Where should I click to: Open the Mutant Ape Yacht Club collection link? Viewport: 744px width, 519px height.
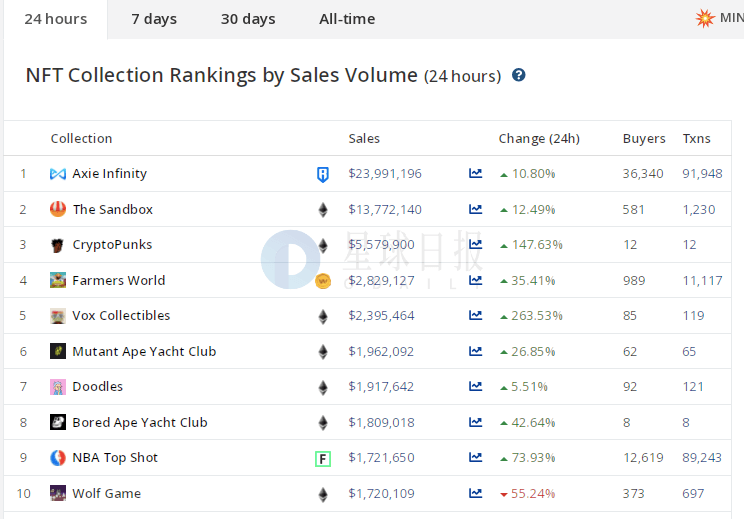pos(144,352)
